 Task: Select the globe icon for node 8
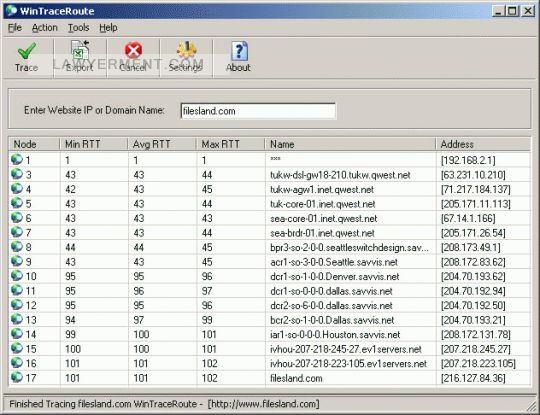point(17,247)
